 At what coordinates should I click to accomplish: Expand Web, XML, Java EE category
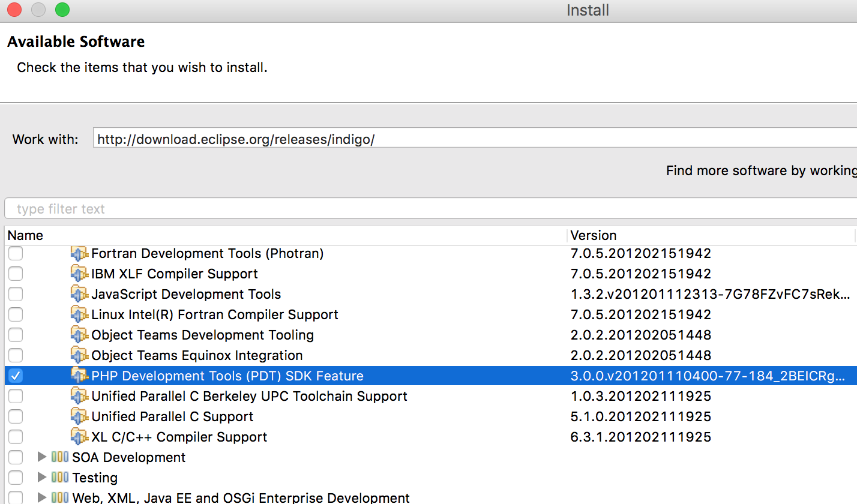click(x=41, y=497)
